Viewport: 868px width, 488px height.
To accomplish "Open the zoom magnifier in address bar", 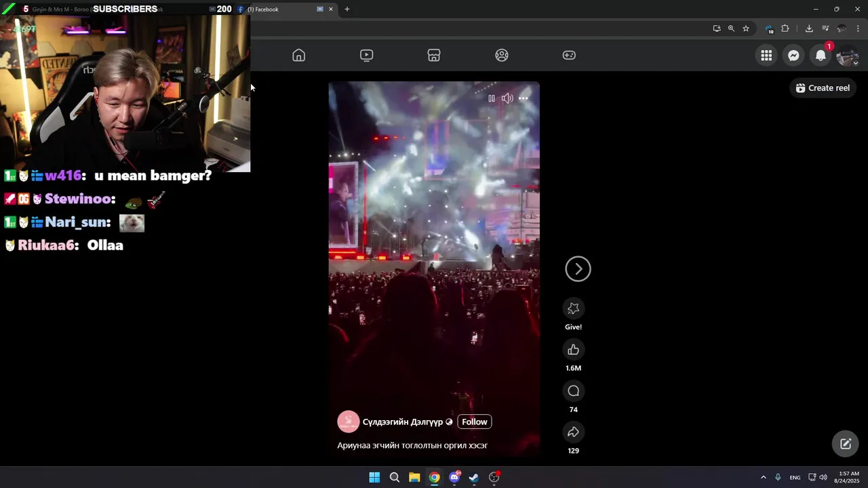I will (x=731, y=28).
